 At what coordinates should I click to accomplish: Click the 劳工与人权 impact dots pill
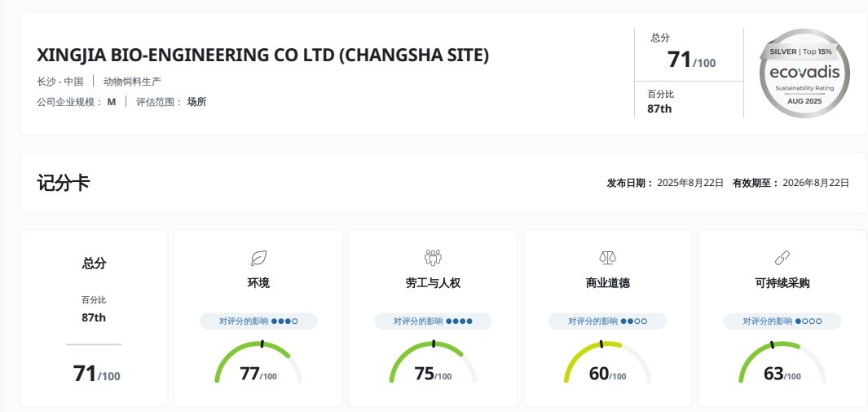pyautogui.click(x=433, y=321)
